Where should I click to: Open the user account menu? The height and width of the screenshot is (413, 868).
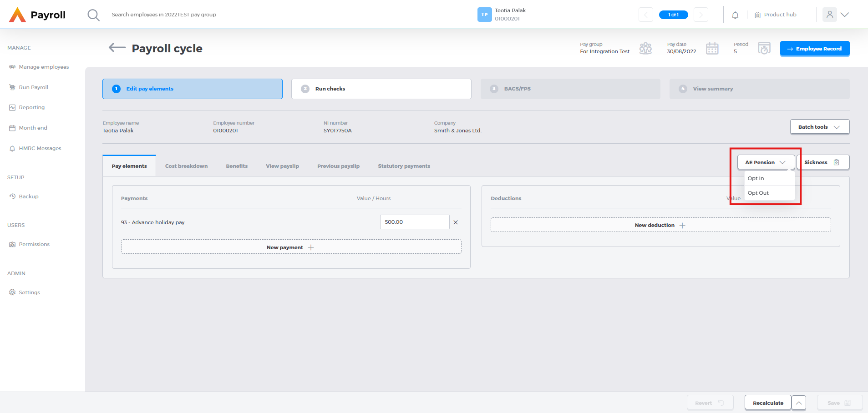836,15
